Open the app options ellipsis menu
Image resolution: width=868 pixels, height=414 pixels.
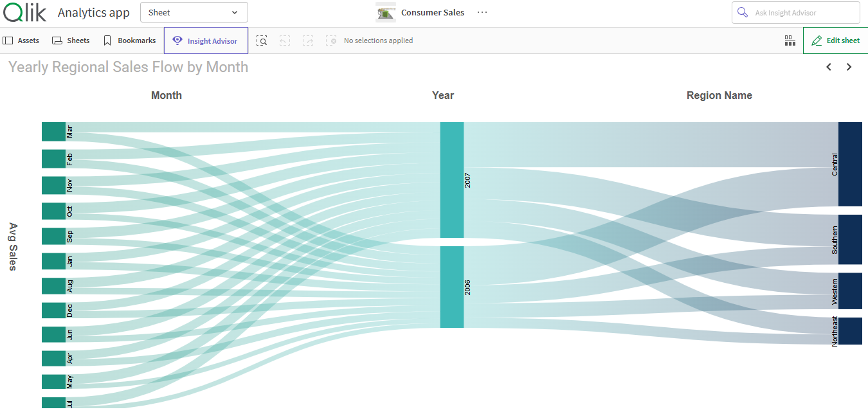[482, 12]
